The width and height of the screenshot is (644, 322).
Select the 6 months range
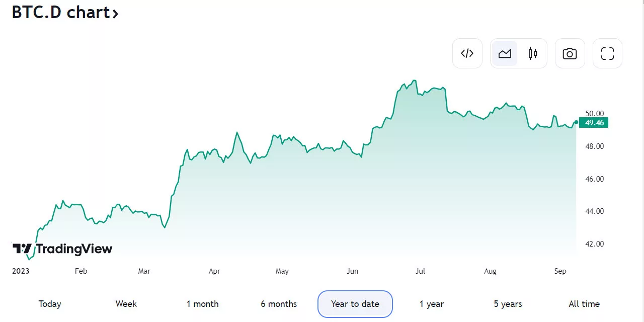[279, 304]
